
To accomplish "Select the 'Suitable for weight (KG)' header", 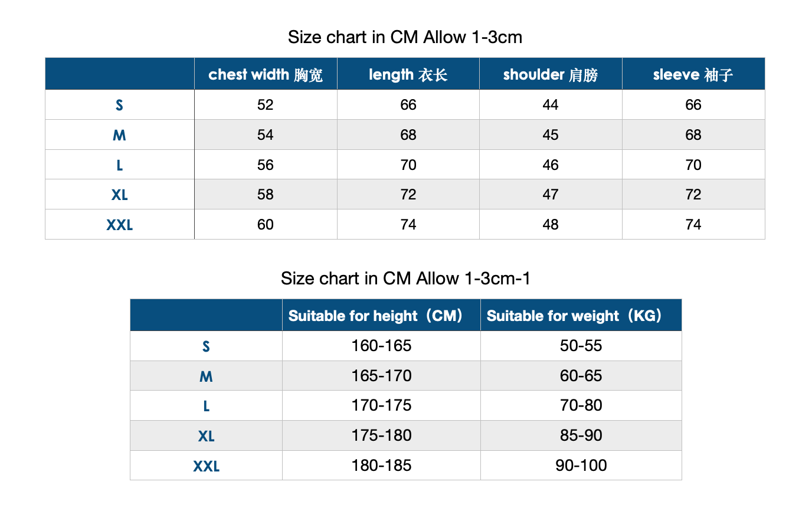I will point(581,316).
